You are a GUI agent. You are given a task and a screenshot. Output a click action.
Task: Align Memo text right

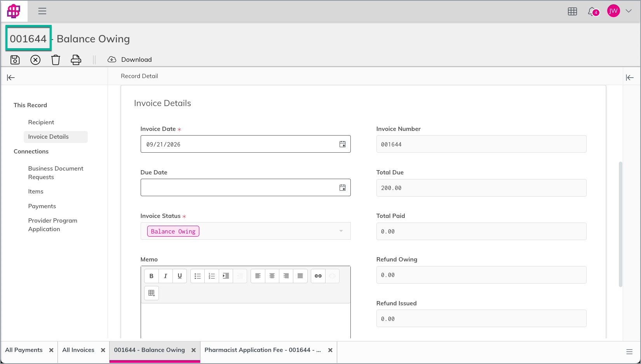coord(286,276)
